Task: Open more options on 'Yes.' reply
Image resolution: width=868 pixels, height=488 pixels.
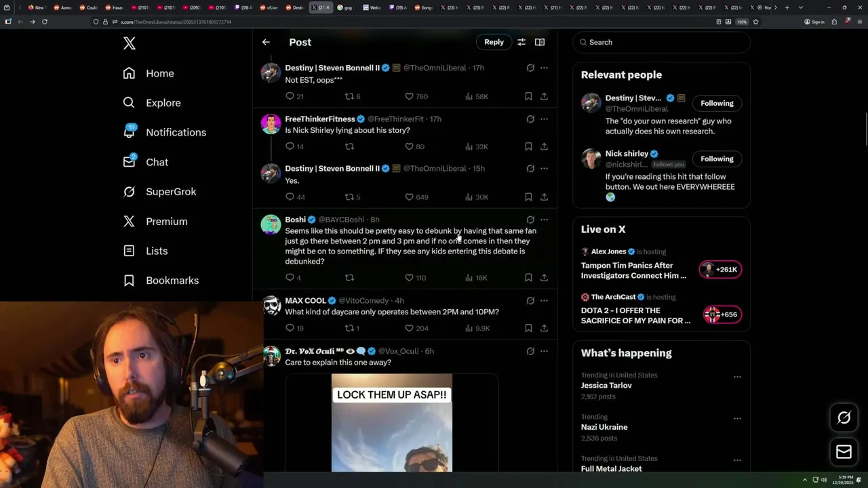Action: [x=544, y=169]
